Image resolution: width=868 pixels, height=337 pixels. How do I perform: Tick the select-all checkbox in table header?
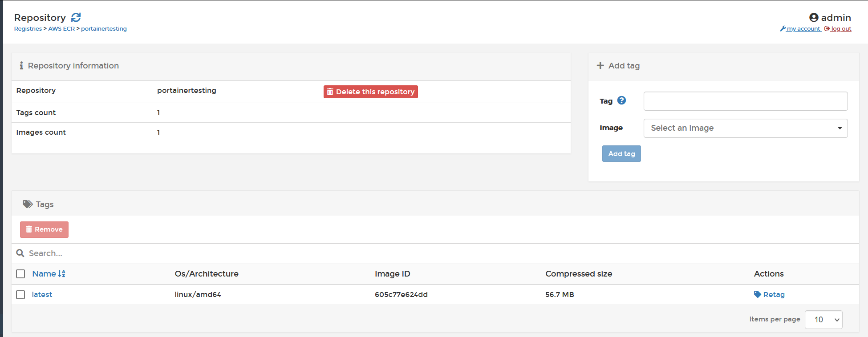pos(20,274)
